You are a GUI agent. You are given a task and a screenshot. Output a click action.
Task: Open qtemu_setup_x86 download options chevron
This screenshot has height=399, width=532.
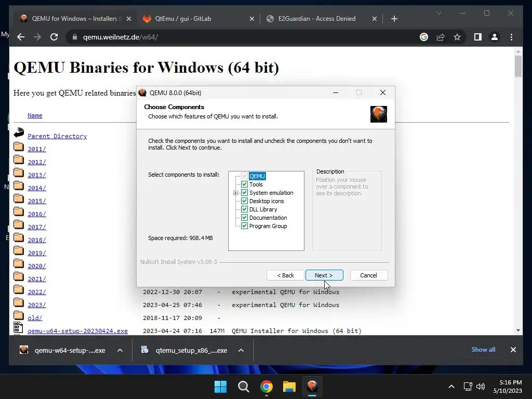(x=241, y=350)
